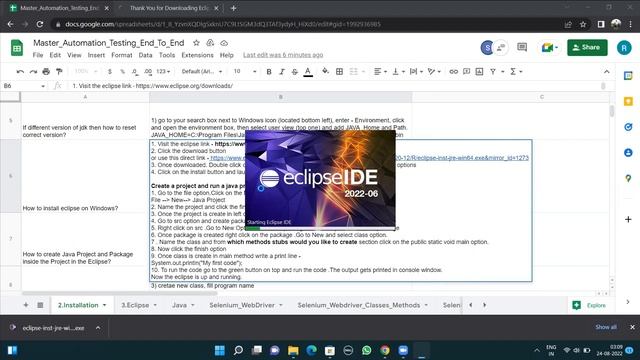Open the View menu

74,55
